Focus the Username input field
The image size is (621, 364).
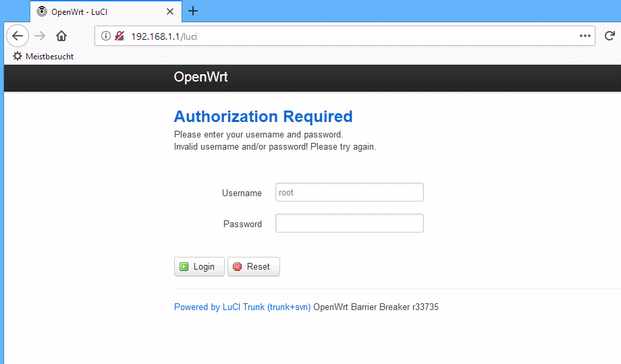[350, 192]
